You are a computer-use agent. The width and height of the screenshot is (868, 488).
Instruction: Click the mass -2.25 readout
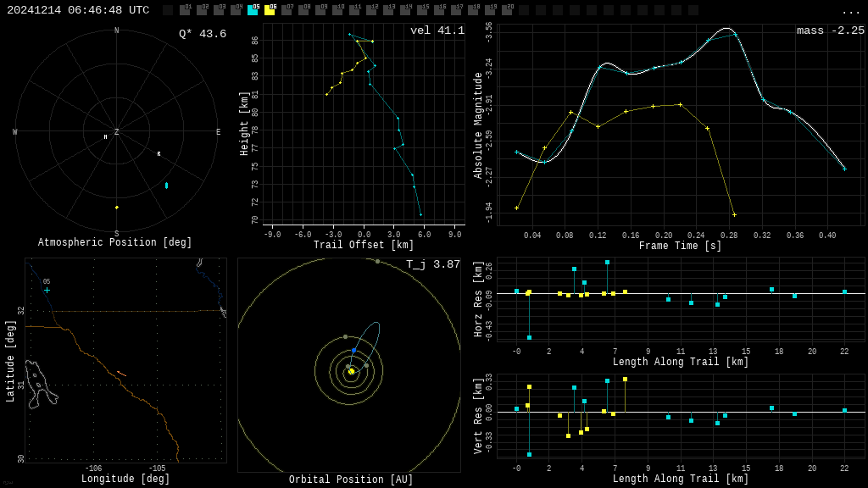click(x=830, y=31)
